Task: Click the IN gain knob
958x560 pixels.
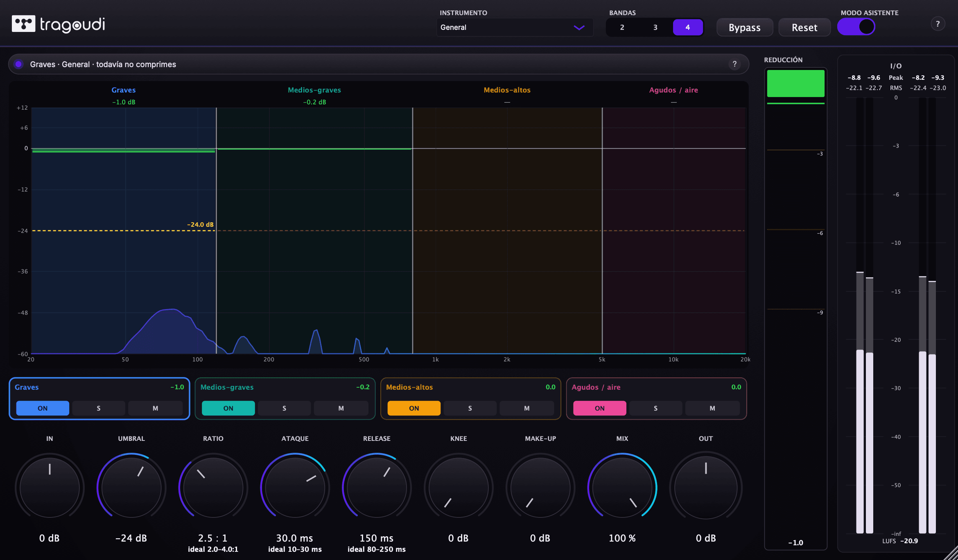Action: tap(50, 487)
